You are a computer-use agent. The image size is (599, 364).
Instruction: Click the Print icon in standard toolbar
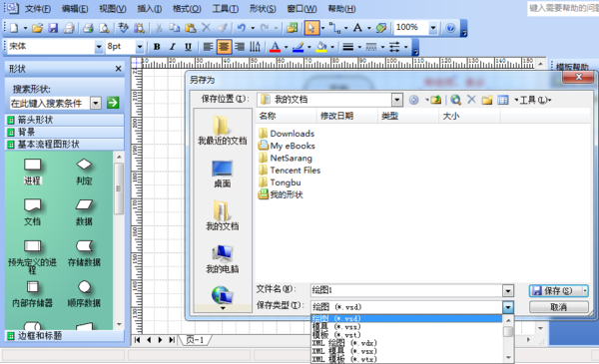click(88, 28)
